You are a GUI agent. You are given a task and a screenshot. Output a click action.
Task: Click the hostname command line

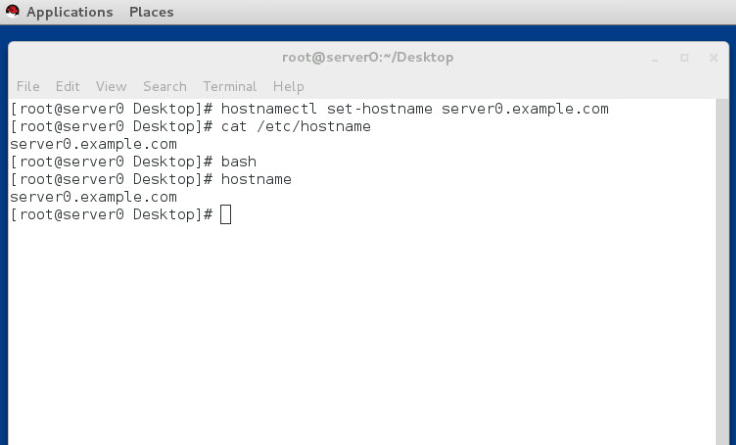point(256,180)
